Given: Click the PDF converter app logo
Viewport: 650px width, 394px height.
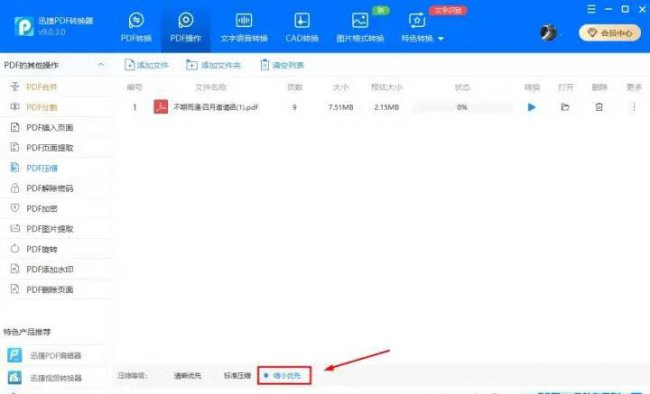Looking at the screenshot, I should pyautogui.click(x=24, y=26).
